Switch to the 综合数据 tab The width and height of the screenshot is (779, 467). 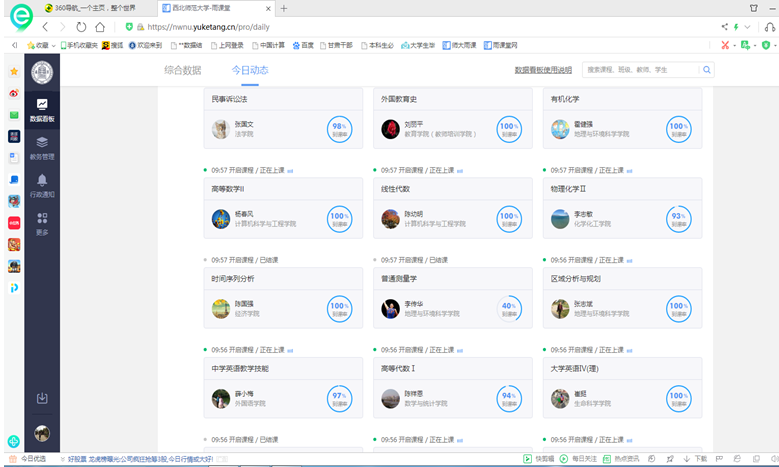click(x=182, y=70)
